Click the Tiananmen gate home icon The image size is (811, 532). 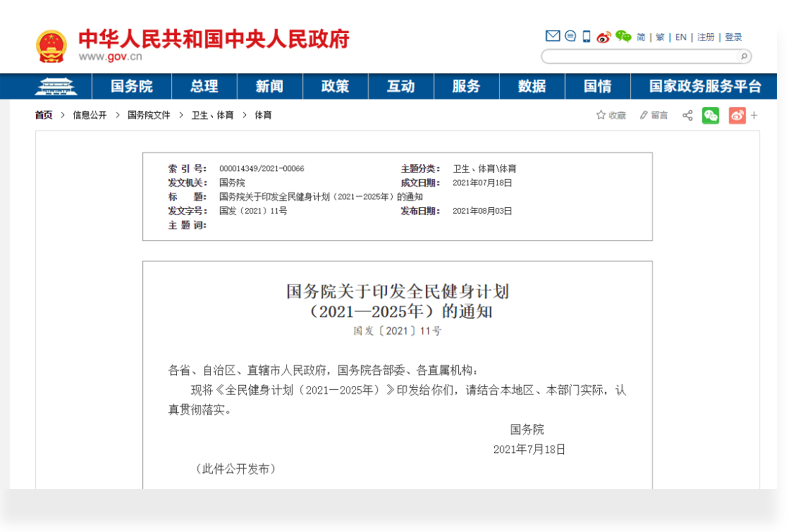56,86
